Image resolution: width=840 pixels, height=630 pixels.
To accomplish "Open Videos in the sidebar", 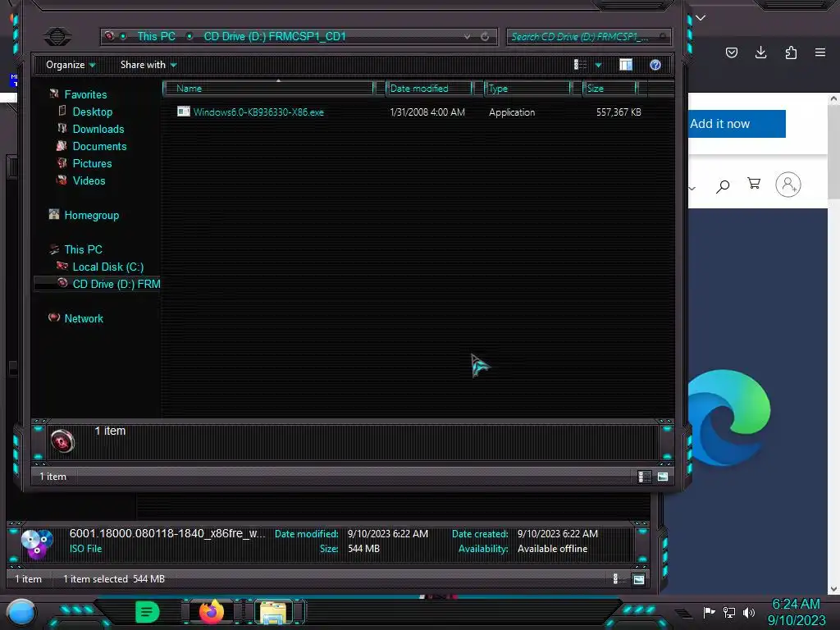I will pos(89,180).
